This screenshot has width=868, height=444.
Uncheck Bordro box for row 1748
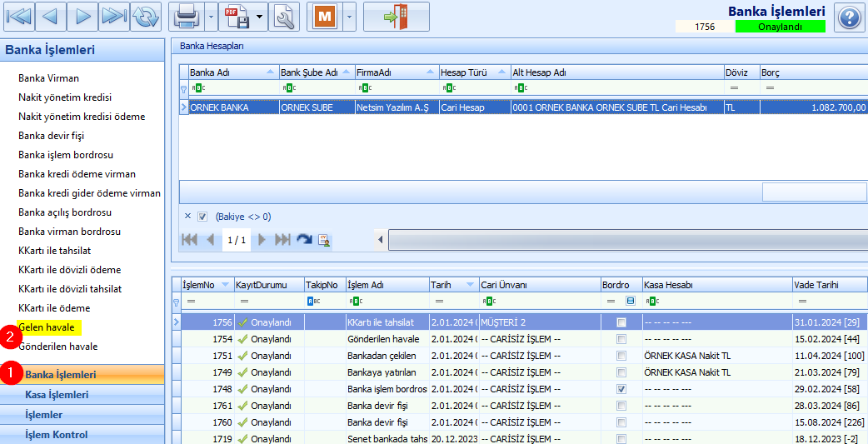coord(621,389)
